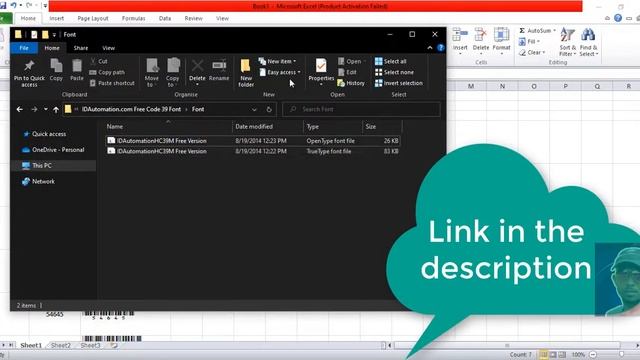Image resolution: width=640 pixels, height=360 pixels.
Task: Switch to Sheet2 in Excel
Action: tap(61, 345)
